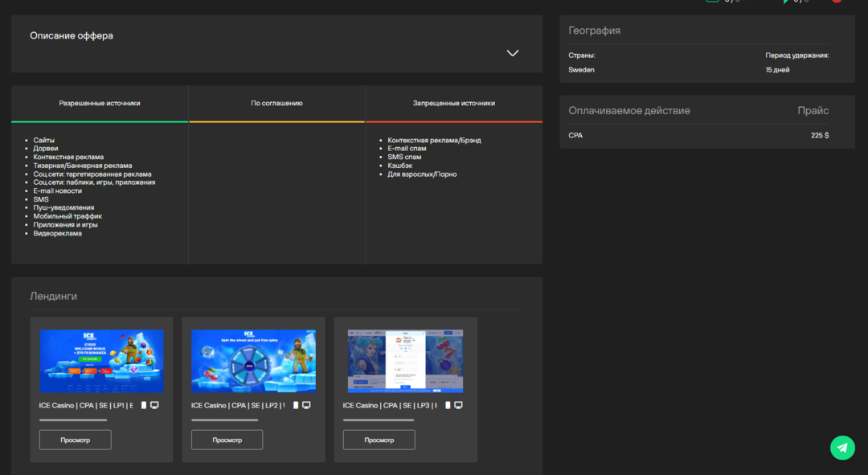Click the desktop monitor icon for LP1
This screenshot has height=475, width=868.
pos(154,405)
